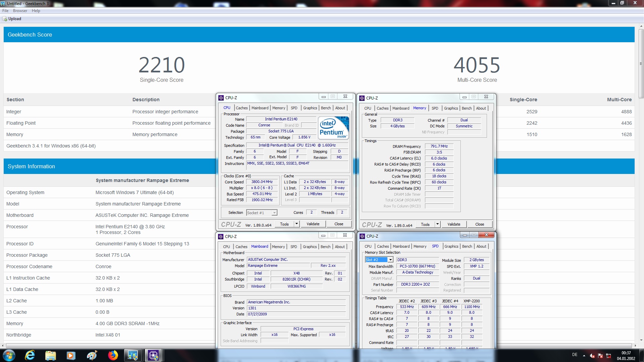Click the Geekbench horizontal scrollbar track

tap(319, 345)
